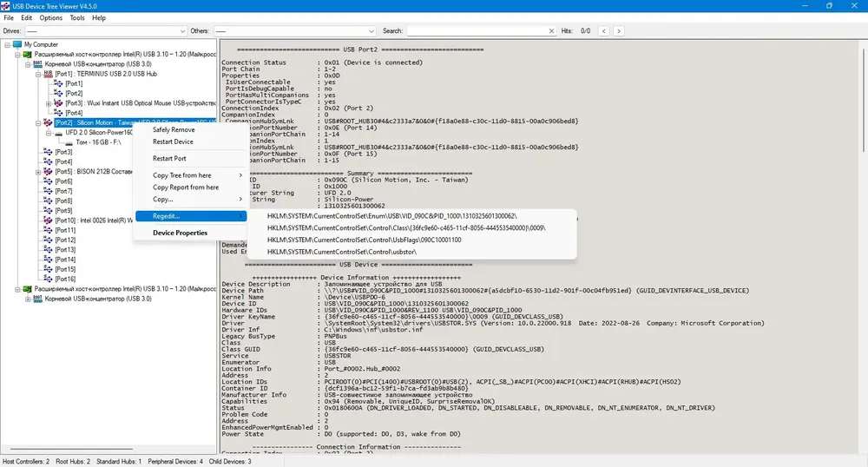Clear the search field with X button
This screenshot has width=868, height=467.
[551, 31]
